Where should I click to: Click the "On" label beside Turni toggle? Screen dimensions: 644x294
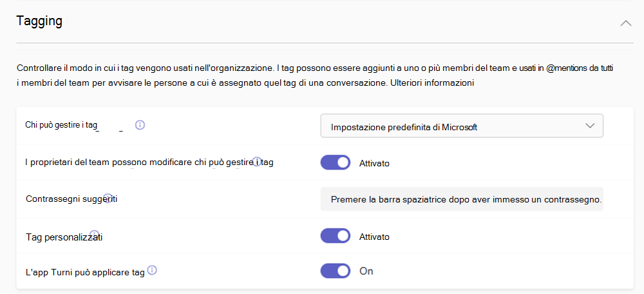(x=366, y=271)
